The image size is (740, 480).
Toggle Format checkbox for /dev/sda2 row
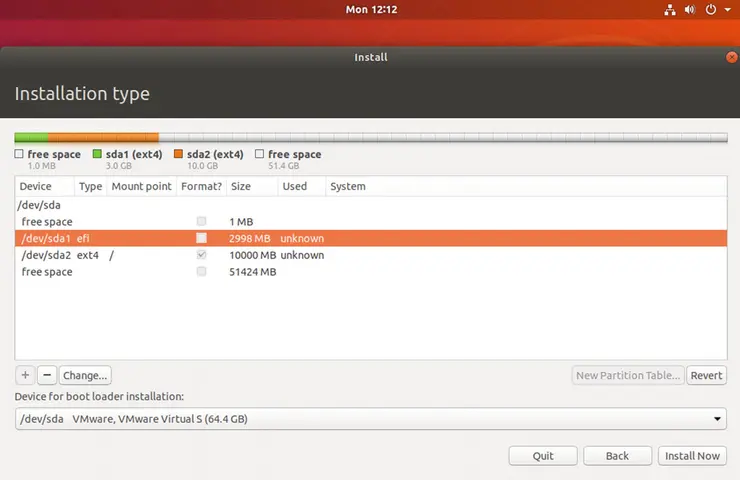point(202,255)
